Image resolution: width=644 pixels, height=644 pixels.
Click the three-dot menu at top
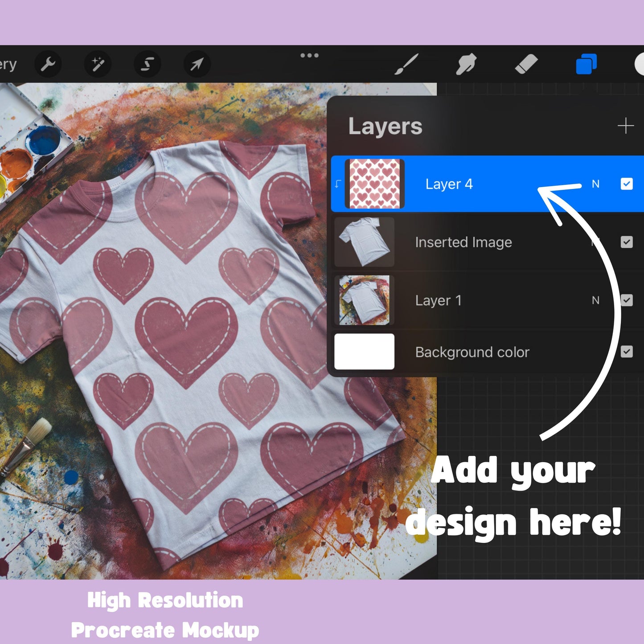(x=309, y=56)
